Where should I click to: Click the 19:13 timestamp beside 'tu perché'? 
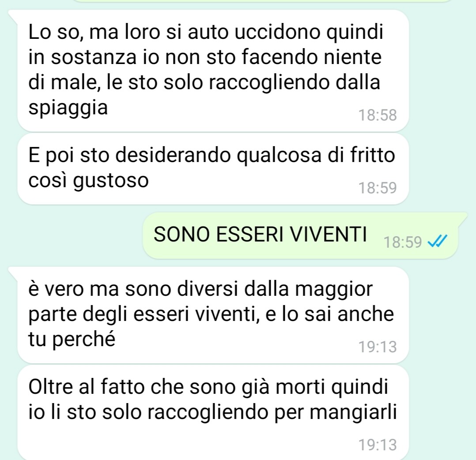pos(378,347)
